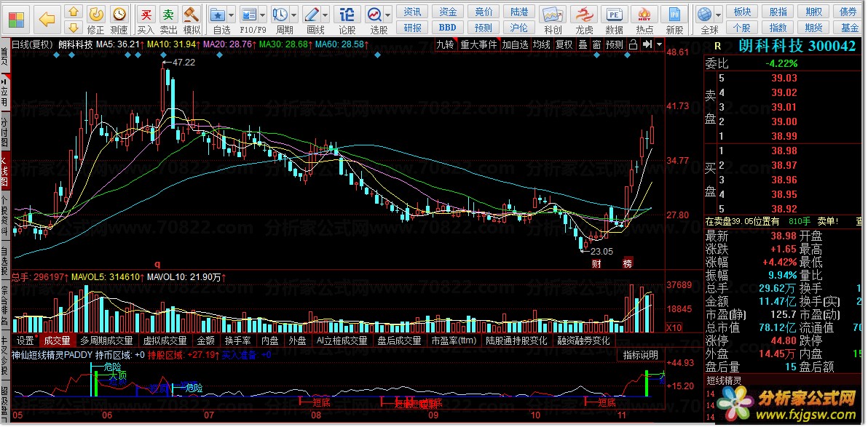Expand the 选股 dropdown arrow
The image size is (868, 427).
[x=388, y=15]
